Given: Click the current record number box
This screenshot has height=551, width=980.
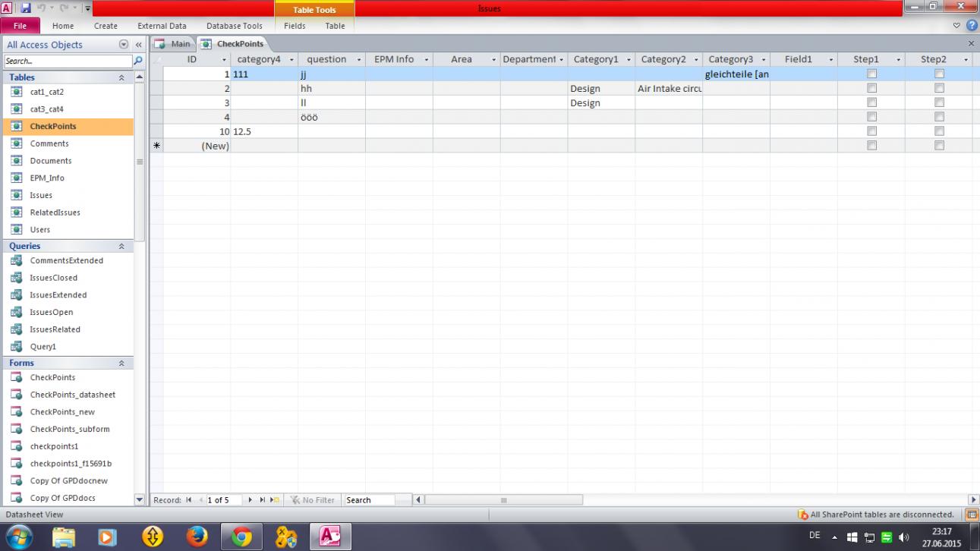Looking at the screenshot, I should coord(223,500).
